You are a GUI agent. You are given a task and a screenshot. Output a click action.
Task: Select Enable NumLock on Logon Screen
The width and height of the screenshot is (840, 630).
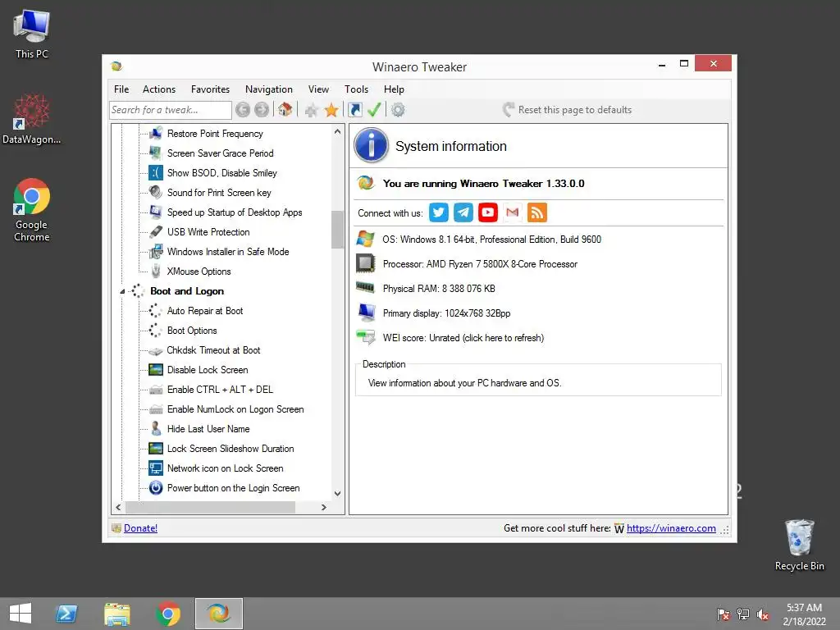(x=235, y=409)
